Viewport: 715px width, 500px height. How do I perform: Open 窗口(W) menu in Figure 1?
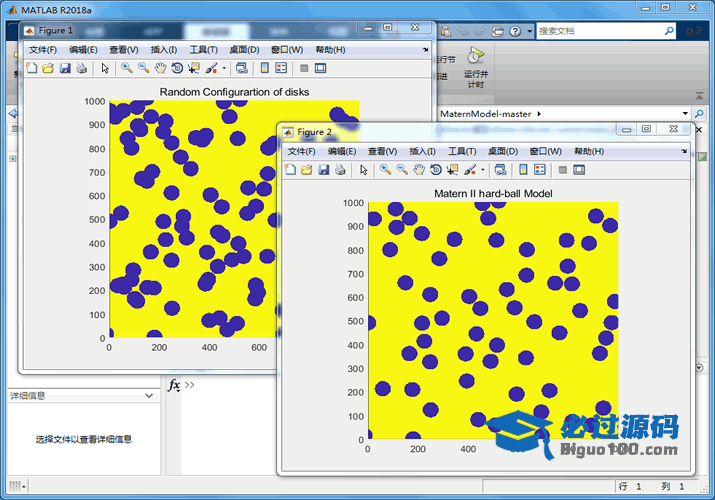click(287, 50)
